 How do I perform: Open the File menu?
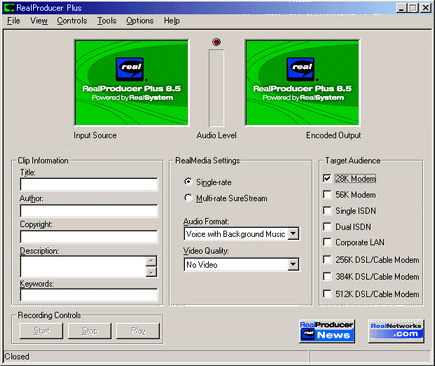14,21
